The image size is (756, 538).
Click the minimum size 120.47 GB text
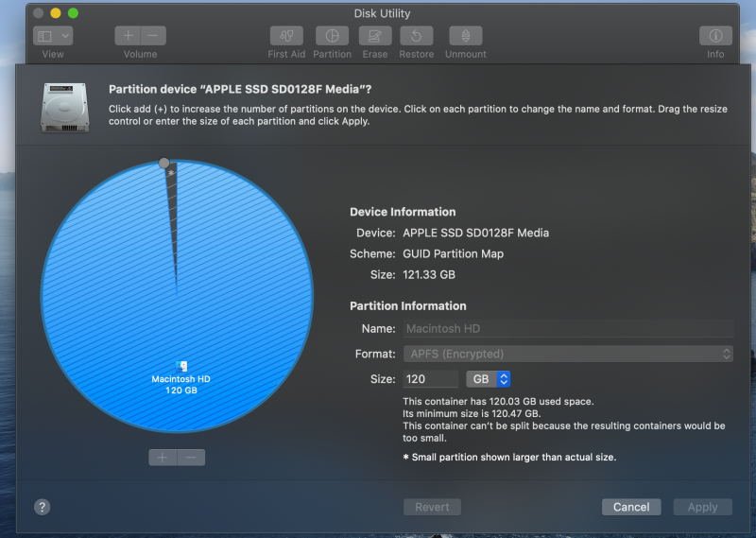click(472, 413)
